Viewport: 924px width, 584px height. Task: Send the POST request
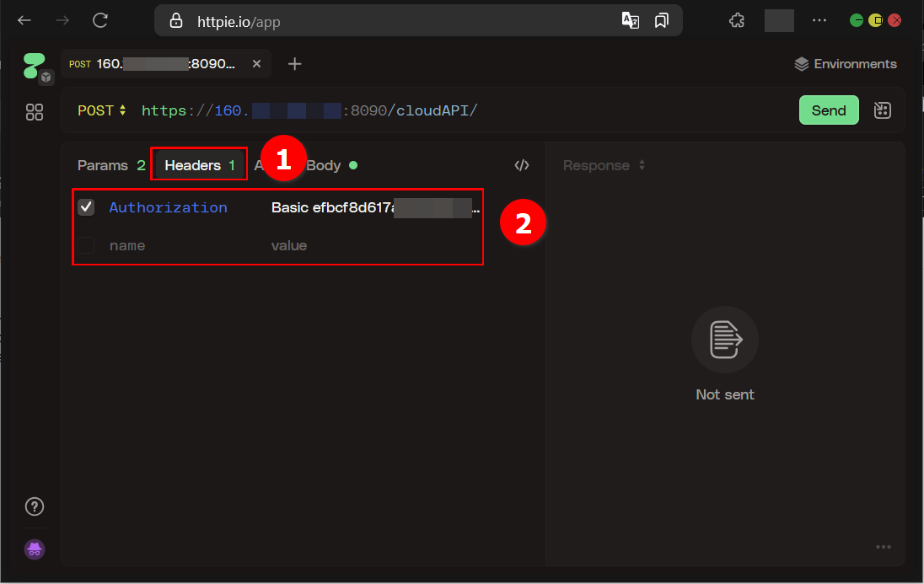[x=829, y=110]
